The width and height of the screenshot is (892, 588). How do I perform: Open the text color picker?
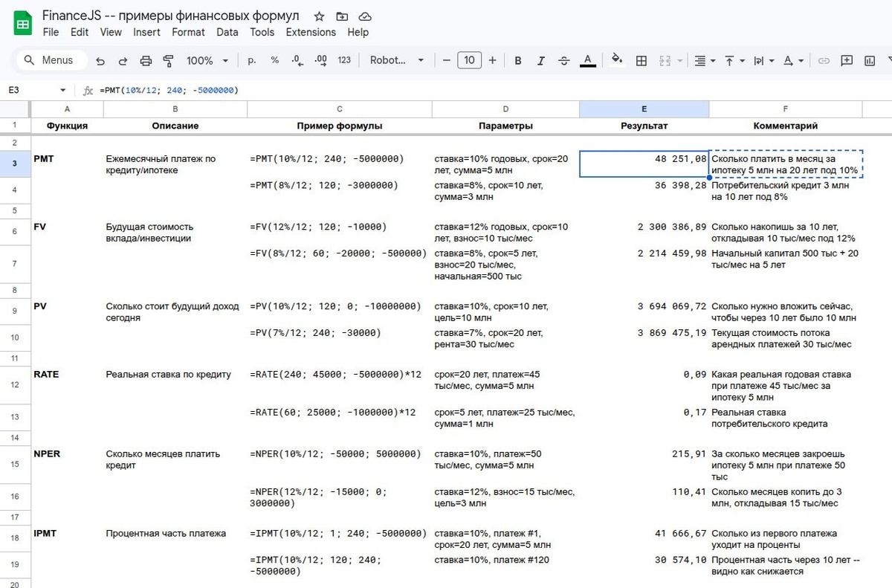point(587,61)
